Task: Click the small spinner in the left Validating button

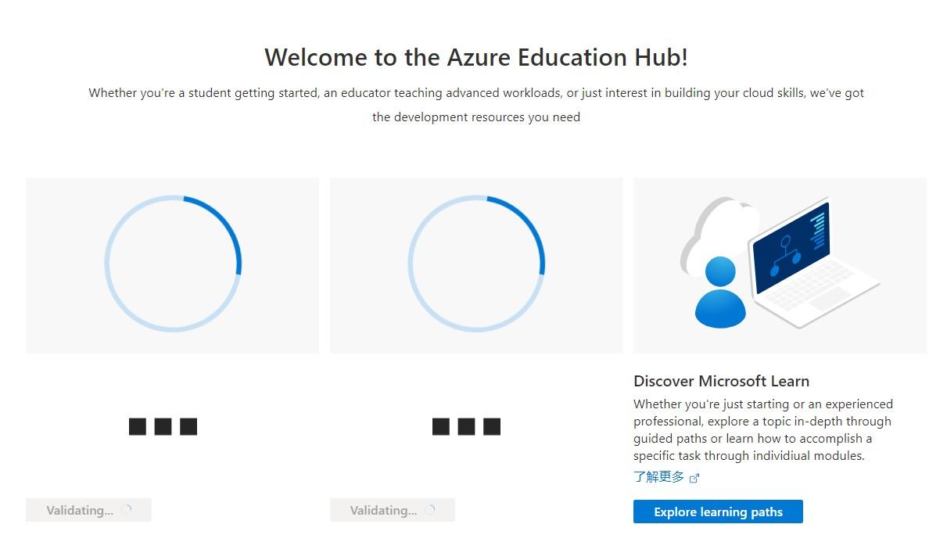Action: (x=127, y=510)
